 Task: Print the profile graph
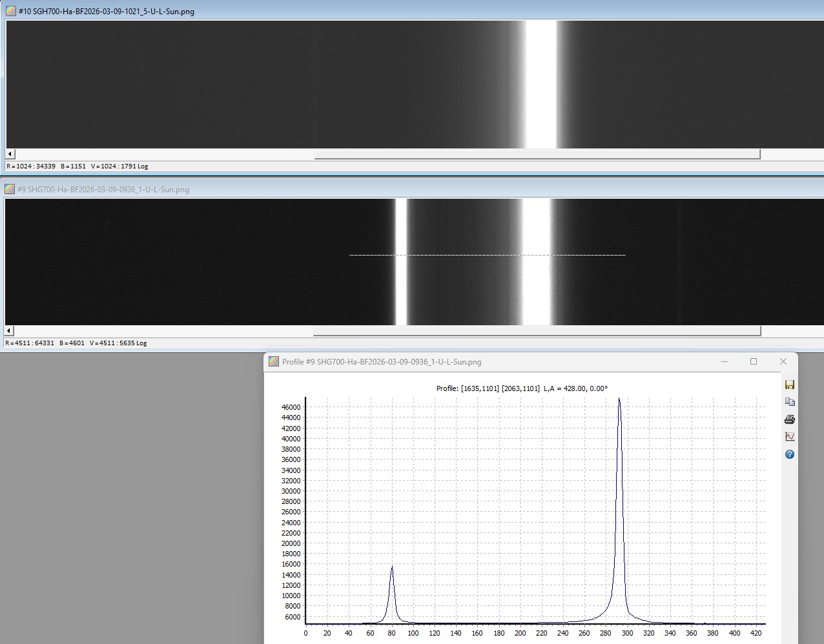789,419
